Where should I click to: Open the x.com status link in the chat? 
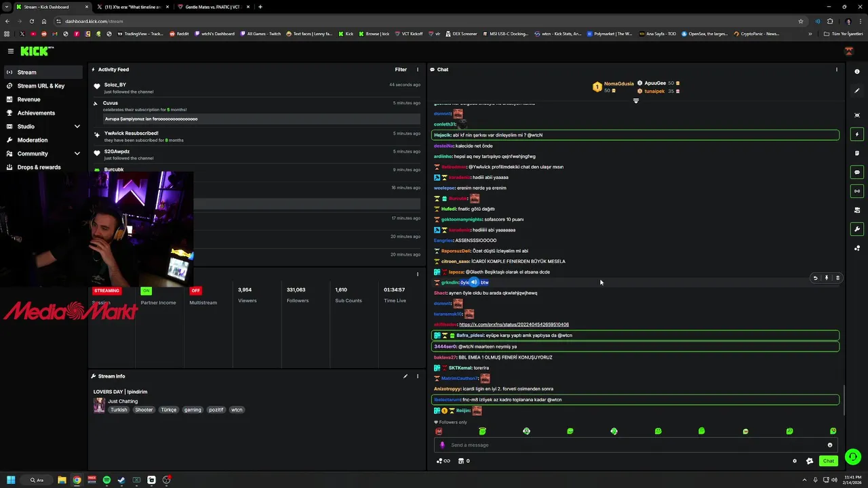pyautogui.click(x=514, y=325)
